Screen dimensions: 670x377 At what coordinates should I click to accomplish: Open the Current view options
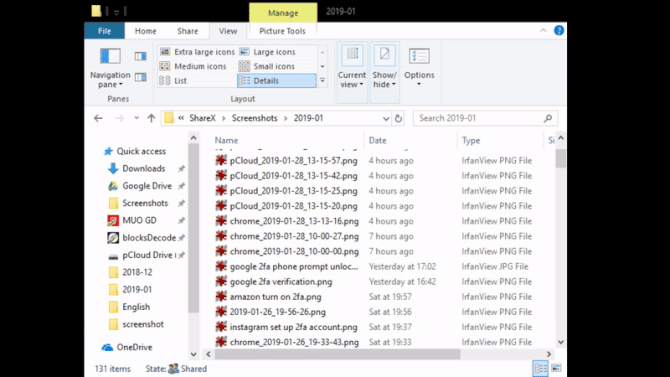[352, 68]
